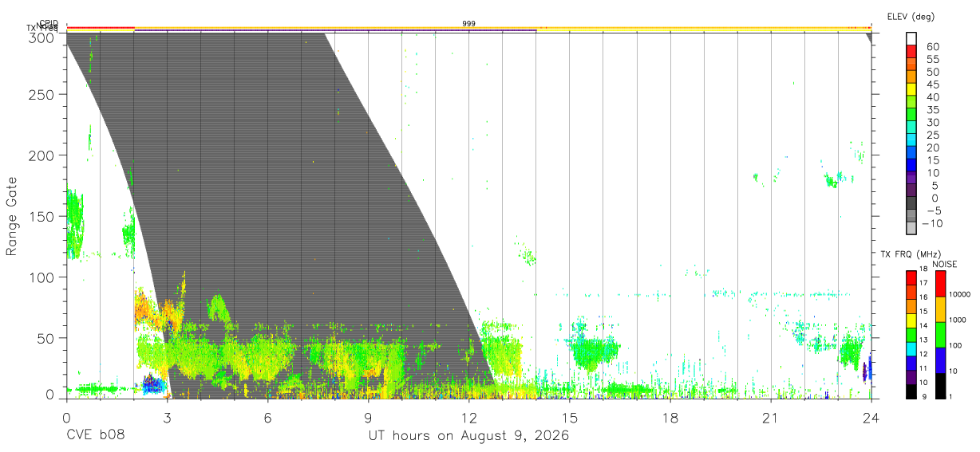Pick the purple 10–11 TX FRQ segment

point(911,376)
